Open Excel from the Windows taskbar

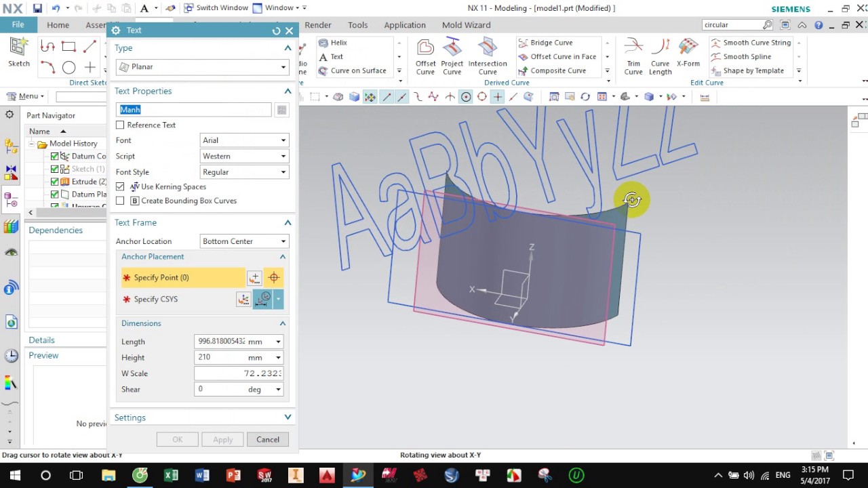pyautogui.click(x=171, y=475)
